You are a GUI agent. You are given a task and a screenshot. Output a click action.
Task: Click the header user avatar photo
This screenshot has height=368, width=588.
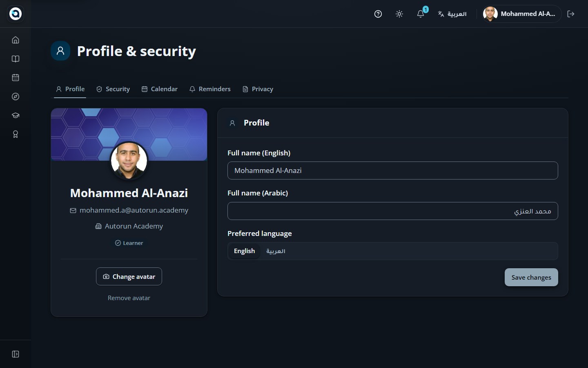point(490,14)
